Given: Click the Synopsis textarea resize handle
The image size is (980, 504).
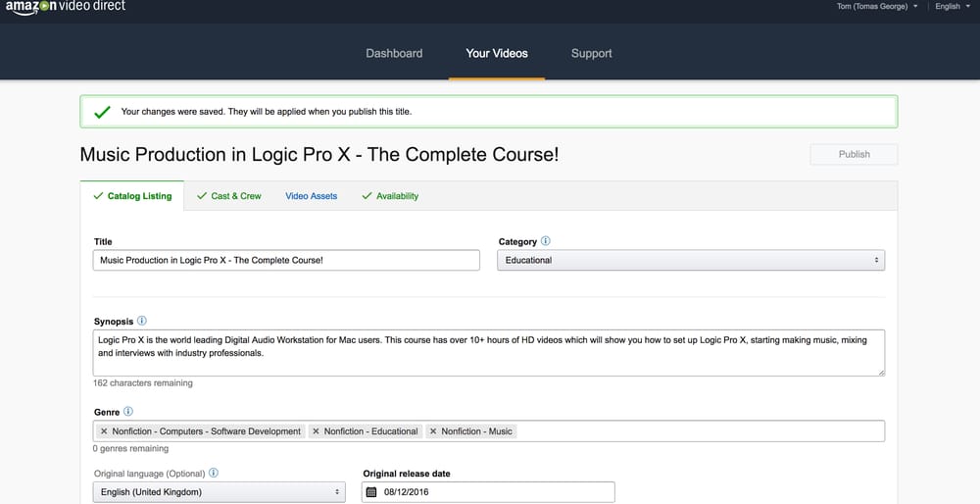Looking at the screenshot, I should coord(881,373).
